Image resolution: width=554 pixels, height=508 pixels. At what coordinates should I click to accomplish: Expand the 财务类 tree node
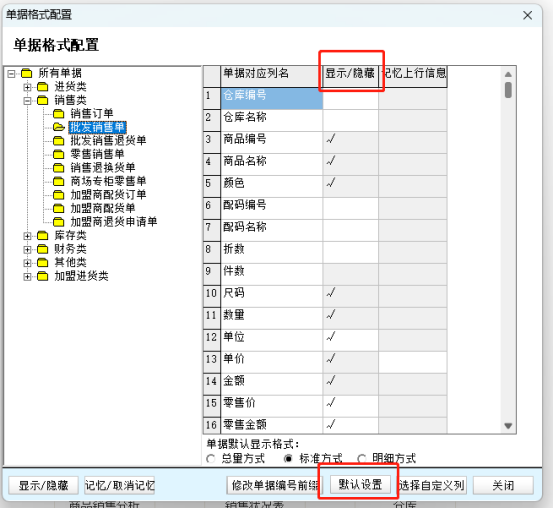pos(27,249)
